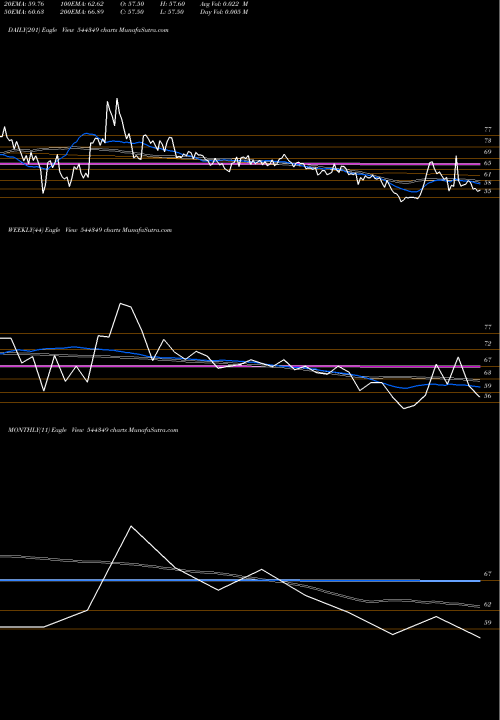Click the 59 price label on weekly chart
The height and width of the screenshot is (720, 500).
point(488,386)
